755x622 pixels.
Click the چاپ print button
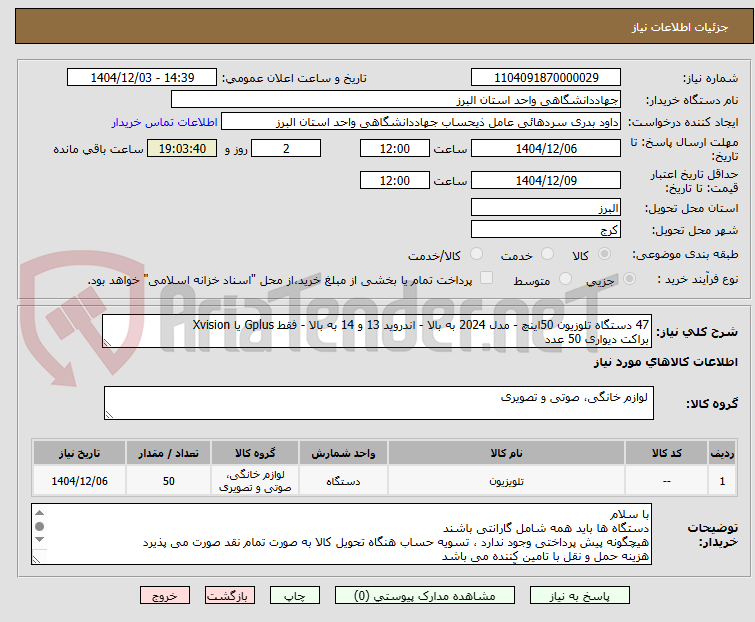295,596
